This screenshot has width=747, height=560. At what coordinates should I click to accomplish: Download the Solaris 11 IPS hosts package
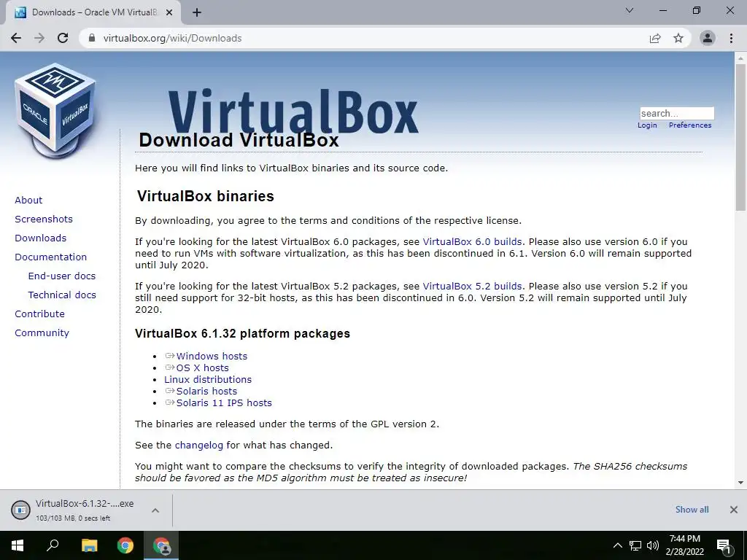224,402
